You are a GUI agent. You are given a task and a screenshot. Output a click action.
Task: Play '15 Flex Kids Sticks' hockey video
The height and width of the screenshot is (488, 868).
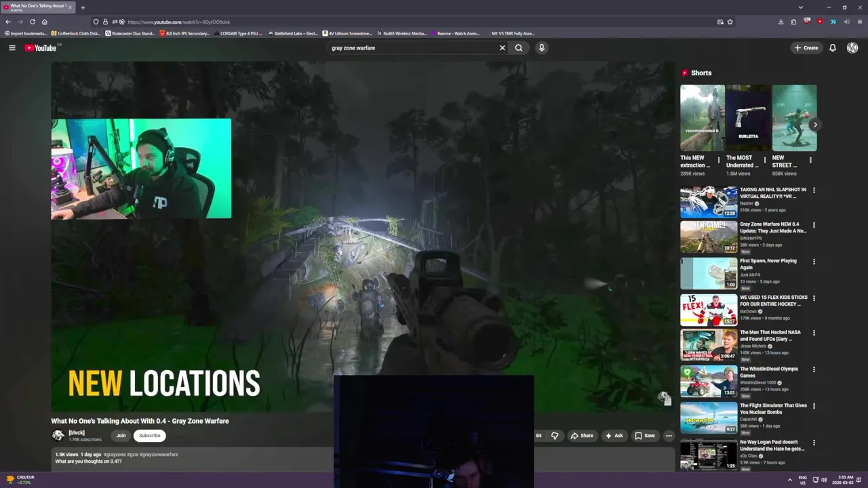click(709, 310)
